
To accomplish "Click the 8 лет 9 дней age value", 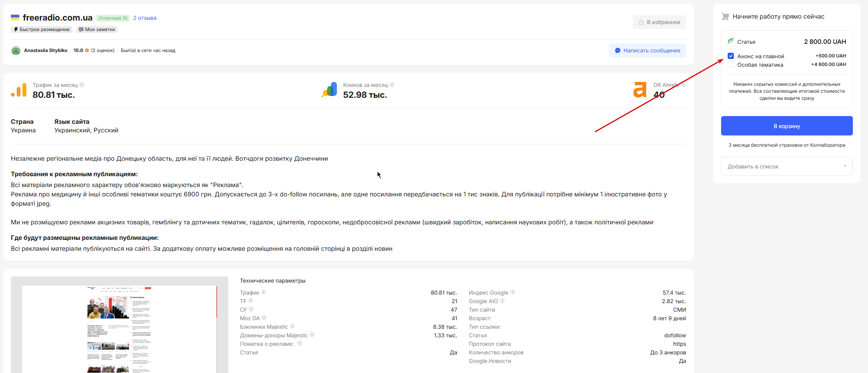I will click(x=670, y=318).
